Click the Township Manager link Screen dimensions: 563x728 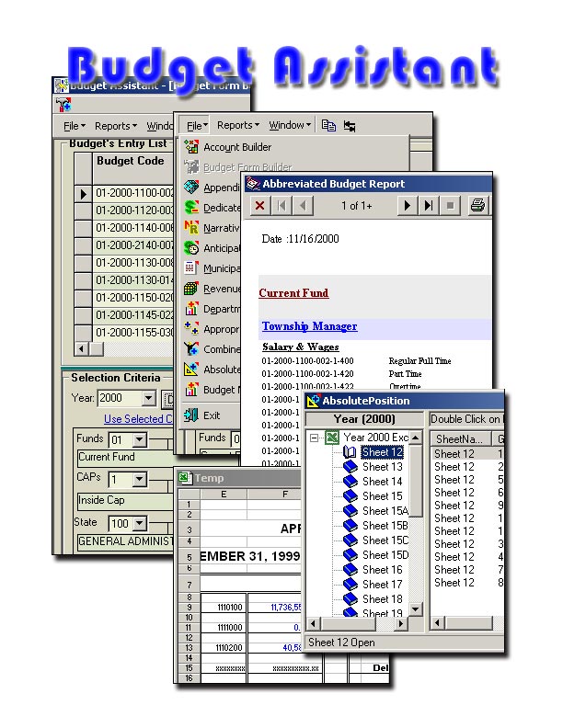(x=309, y=326)
